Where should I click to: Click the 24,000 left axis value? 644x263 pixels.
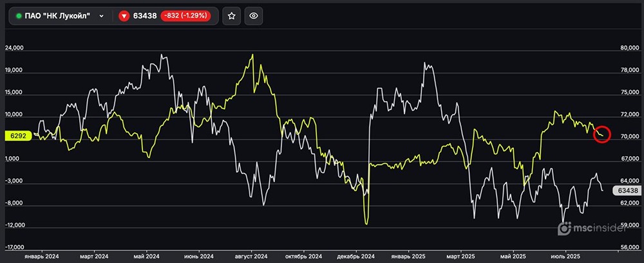pos(14,48)
